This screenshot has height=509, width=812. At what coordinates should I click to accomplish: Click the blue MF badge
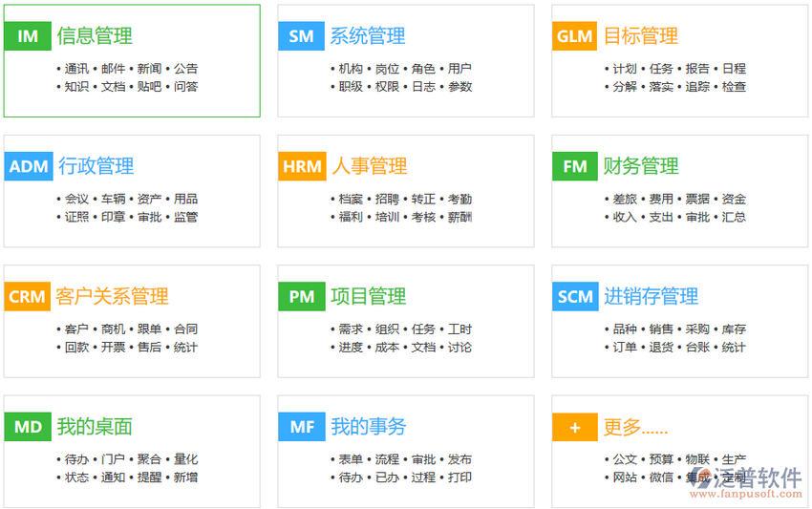(x=301, y=427)
